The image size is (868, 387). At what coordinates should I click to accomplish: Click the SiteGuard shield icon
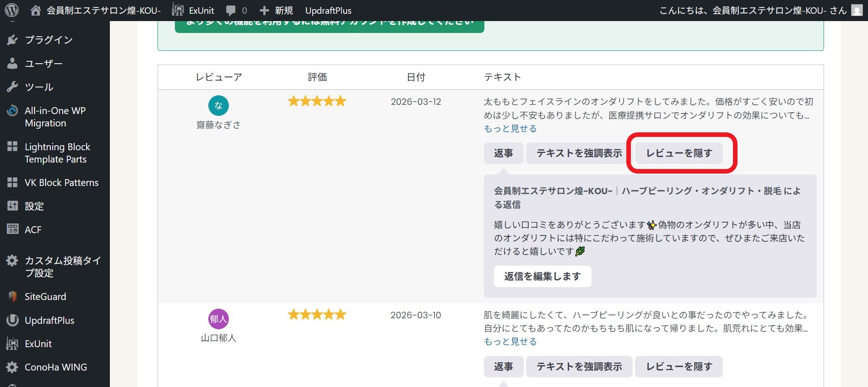coord(12,297)
